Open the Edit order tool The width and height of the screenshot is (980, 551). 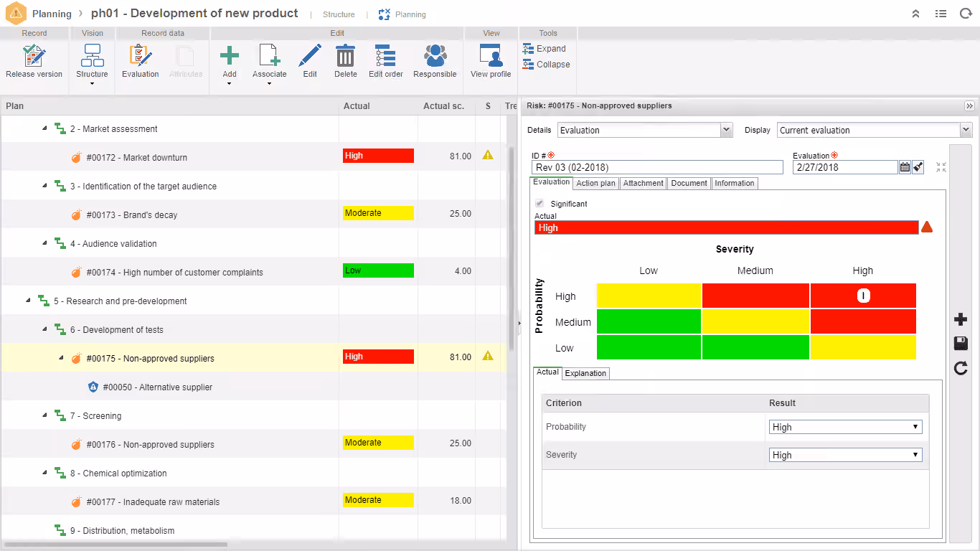385,56
